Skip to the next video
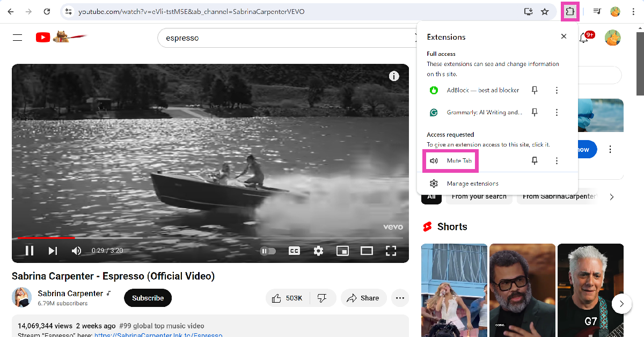 53,251
